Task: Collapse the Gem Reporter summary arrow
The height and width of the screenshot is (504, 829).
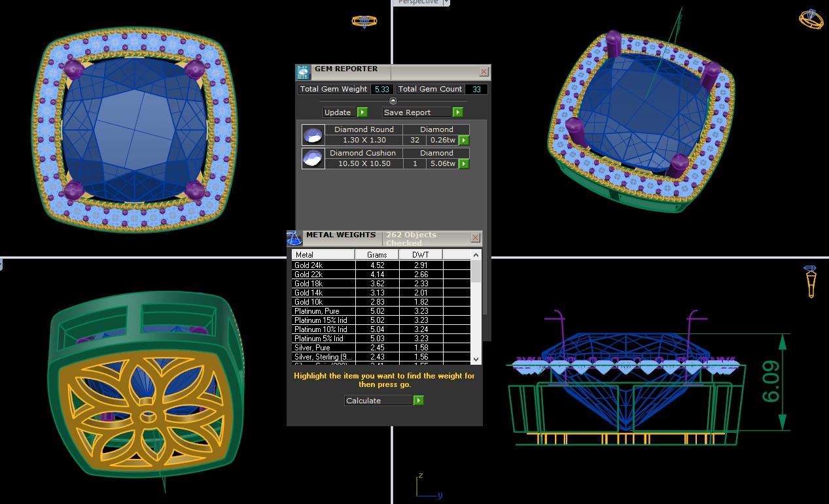Action: [x=393, y=101]
